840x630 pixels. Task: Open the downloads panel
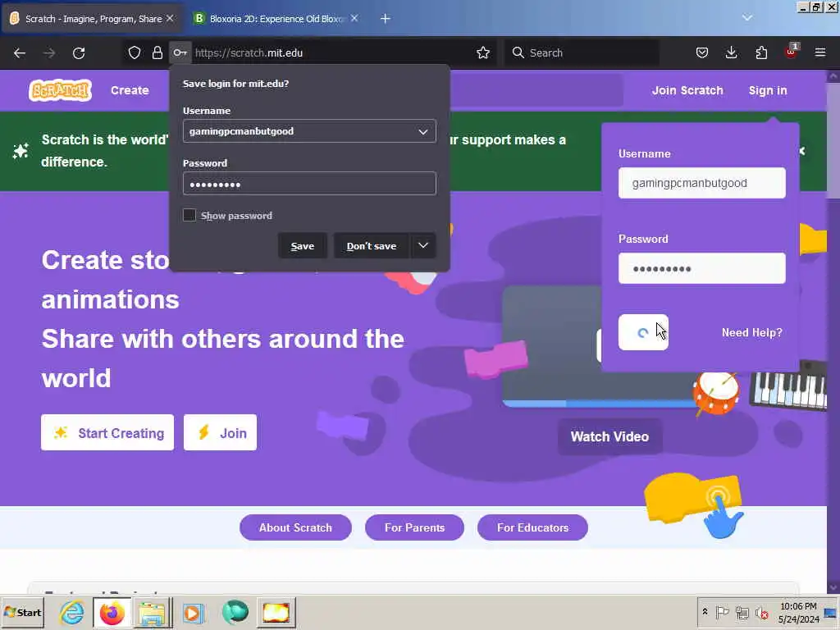(x=731, y=52)
